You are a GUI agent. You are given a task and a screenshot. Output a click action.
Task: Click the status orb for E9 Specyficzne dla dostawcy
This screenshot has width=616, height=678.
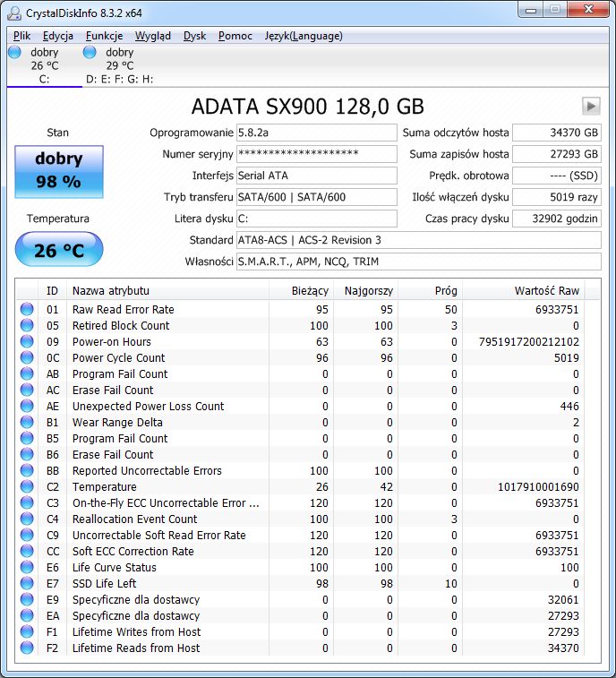pyautogui.click(x=27, y=599)
